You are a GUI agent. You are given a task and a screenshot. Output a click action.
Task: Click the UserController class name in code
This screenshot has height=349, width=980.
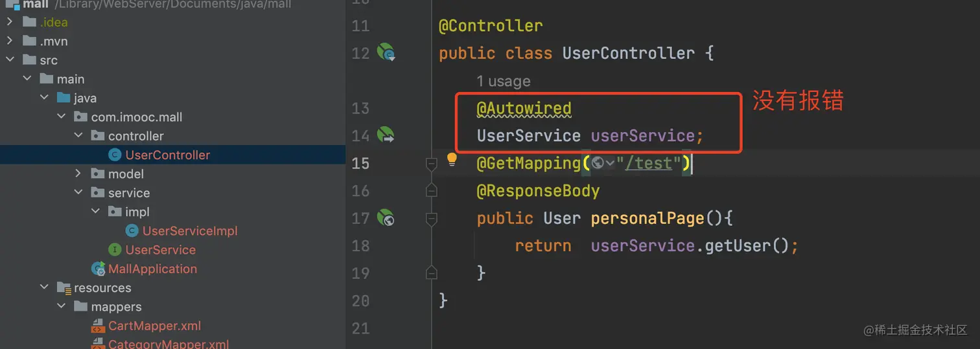point(629,53)
